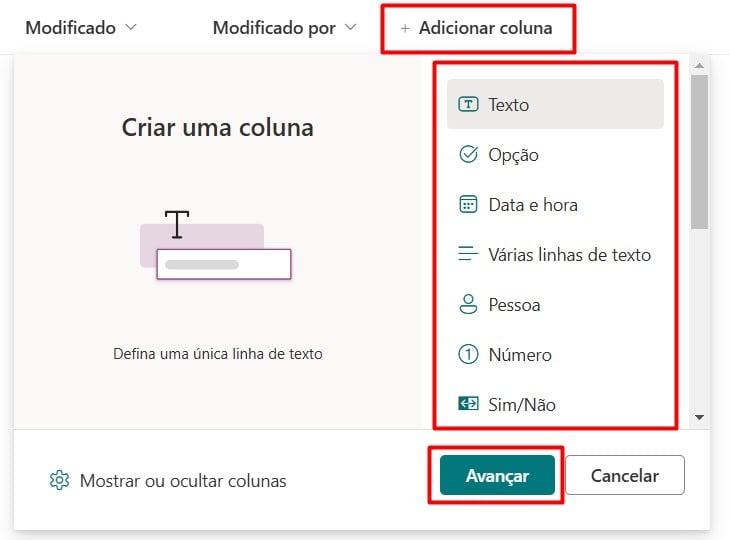The width and height of the screenshot is (730, 540).
Task: Click the Cancelar button
Action: pyautogui.click(x=625, y=475)
